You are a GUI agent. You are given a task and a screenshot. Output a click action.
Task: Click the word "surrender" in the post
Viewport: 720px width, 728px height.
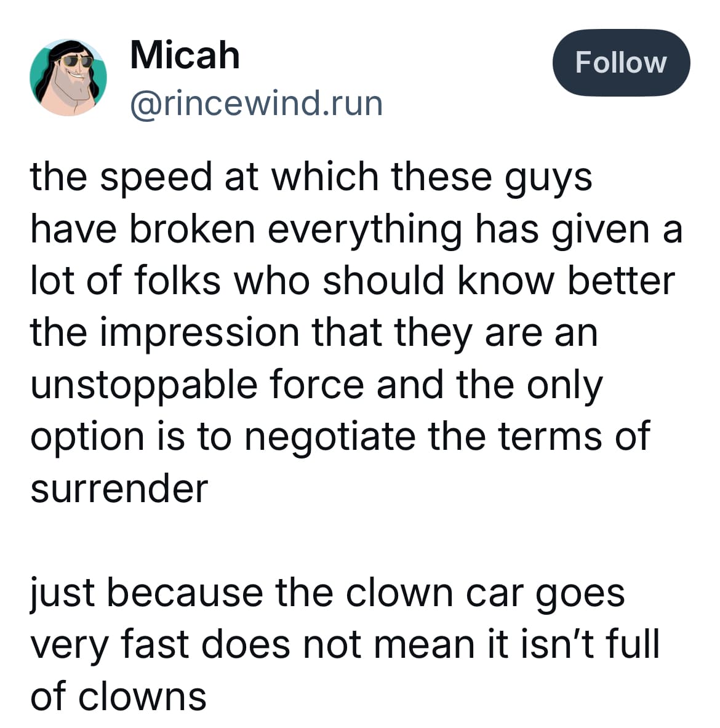point(119,489)
